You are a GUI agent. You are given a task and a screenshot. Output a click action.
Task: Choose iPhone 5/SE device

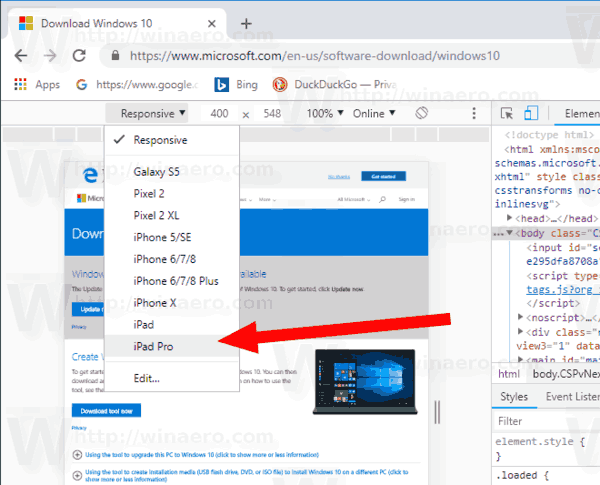tap(172, 237)
